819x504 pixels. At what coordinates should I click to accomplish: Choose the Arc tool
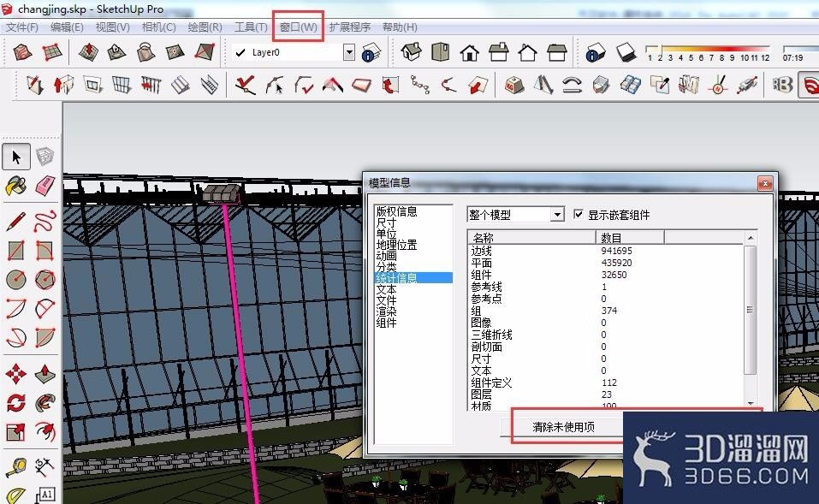(16, 309)
